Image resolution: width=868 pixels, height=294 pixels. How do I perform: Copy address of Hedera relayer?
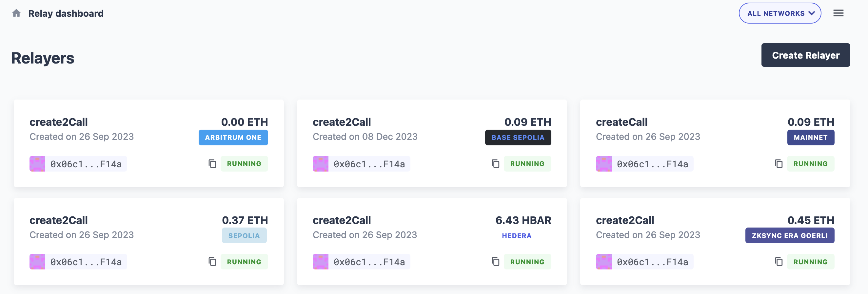pyautogui.click(x=495, y=262)
